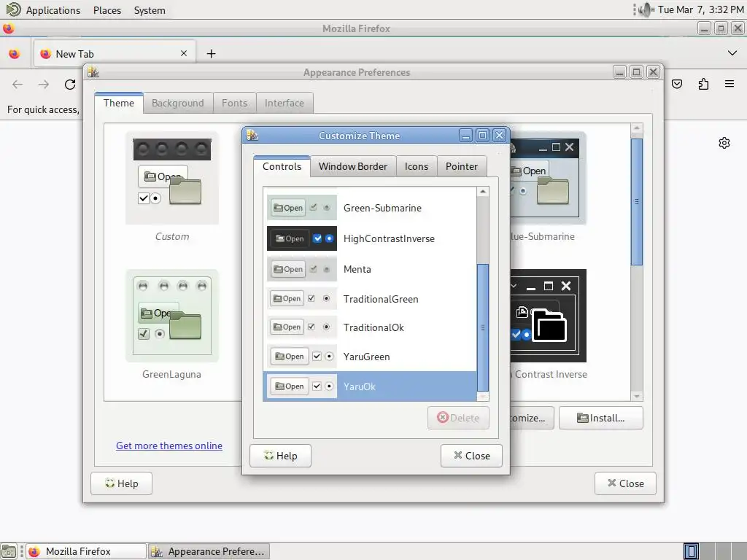Choose the Menta controls theme
Viewport: 747px width, 560px height.
point(370,269)
